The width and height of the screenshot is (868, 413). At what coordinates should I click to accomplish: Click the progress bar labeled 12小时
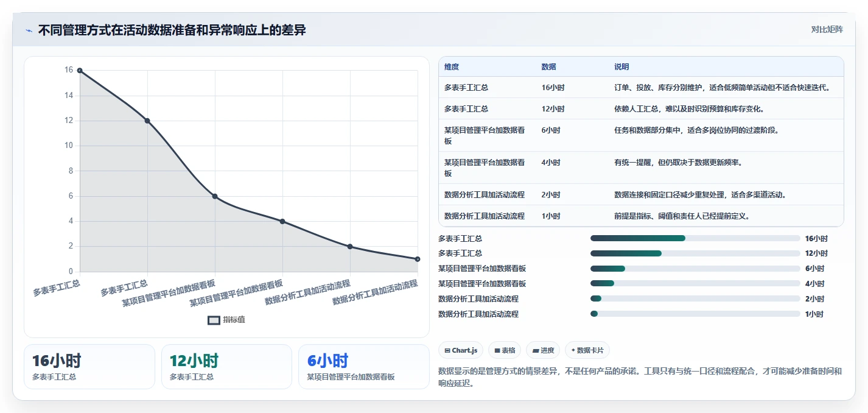pyautogui.click(x=695, y=253)
